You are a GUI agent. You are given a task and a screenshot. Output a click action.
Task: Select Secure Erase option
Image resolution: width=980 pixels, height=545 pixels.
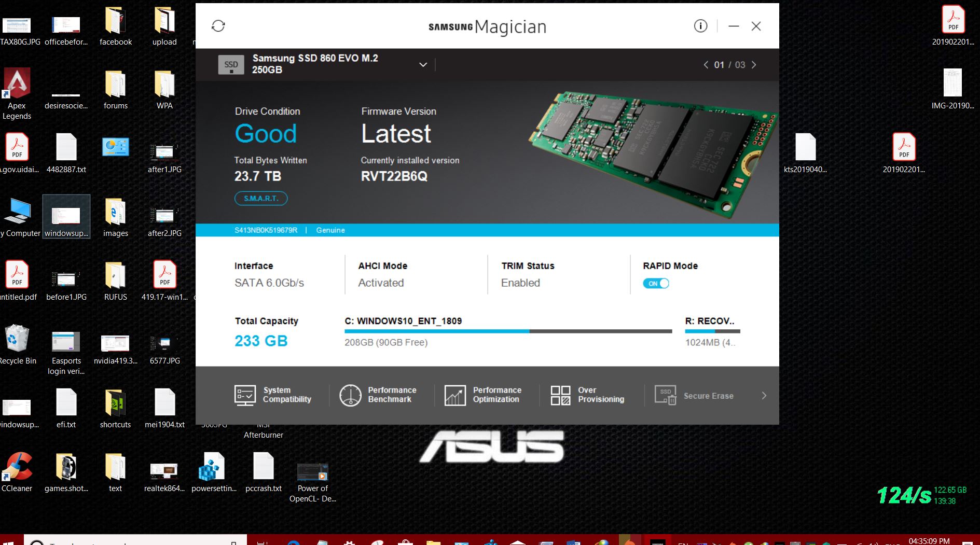tap(694, 395)
